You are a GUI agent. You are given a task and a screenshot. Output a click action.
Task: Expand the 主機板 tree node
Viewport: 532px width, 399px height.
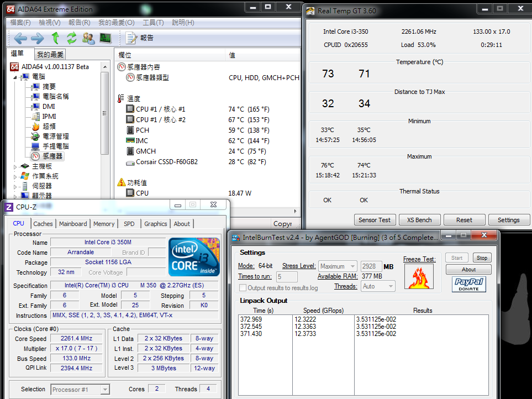pyautogui.click(x=15, y=166)
